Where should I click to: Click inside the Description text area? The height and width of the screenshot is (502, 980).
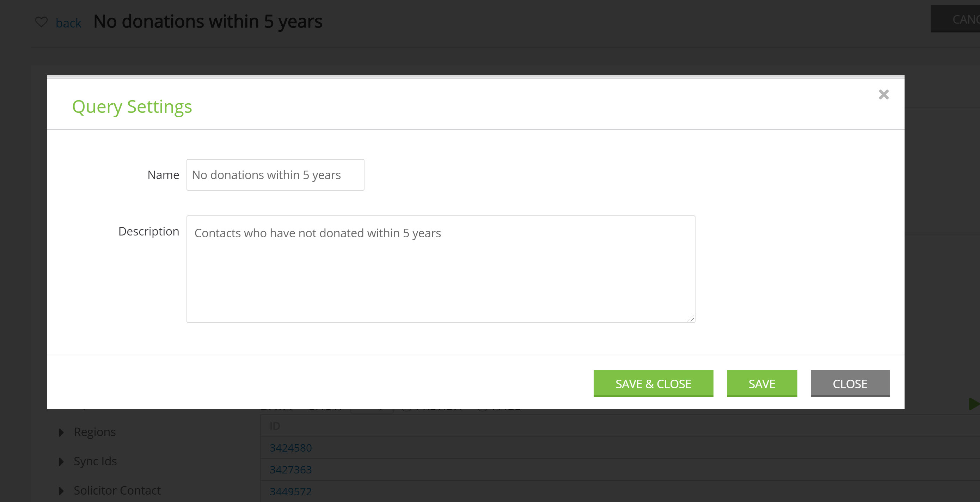click(x=441, y=269)
